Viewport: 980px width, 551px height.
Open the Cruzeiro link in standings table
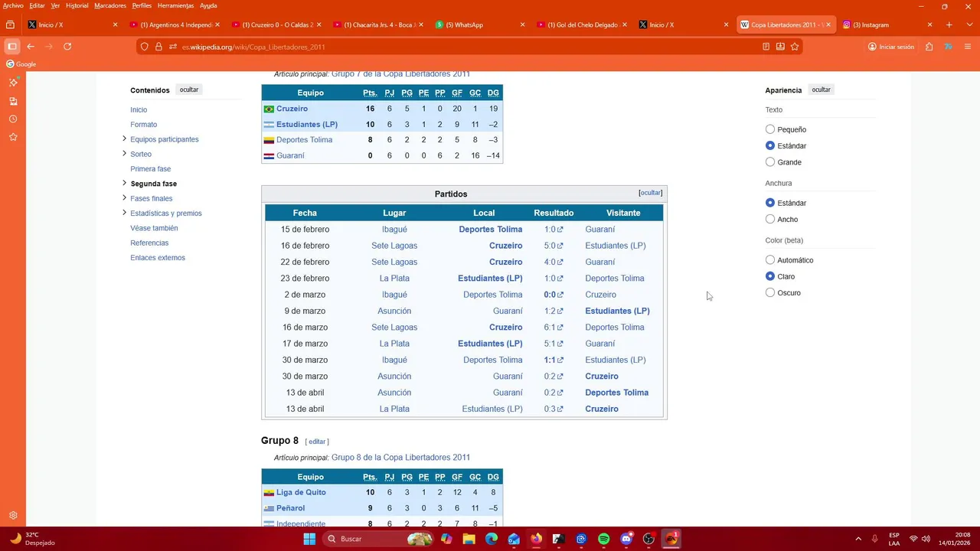tap(292, 109)
